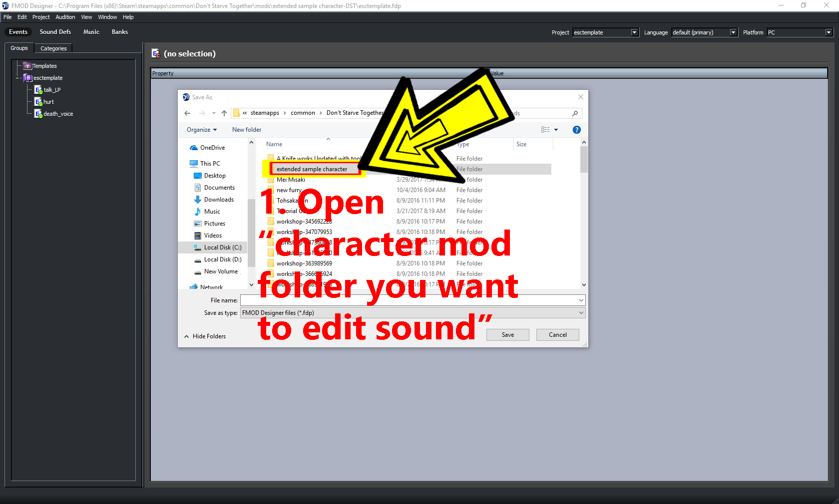Open the Audition menu

pyautogui.click(x=65, y=17)
